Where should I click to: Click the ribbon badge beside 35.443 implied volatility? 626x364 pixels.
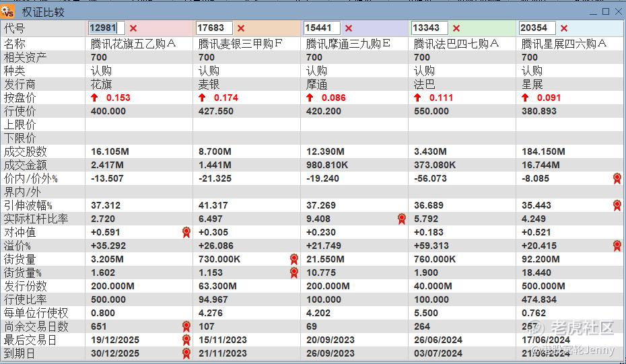point(617,205)
